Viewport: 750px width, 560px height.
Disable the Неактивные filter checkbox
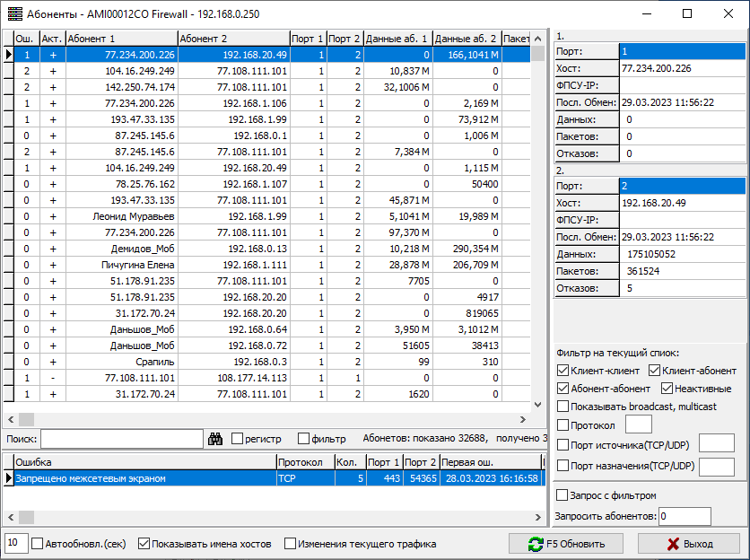tap(667, 389)
